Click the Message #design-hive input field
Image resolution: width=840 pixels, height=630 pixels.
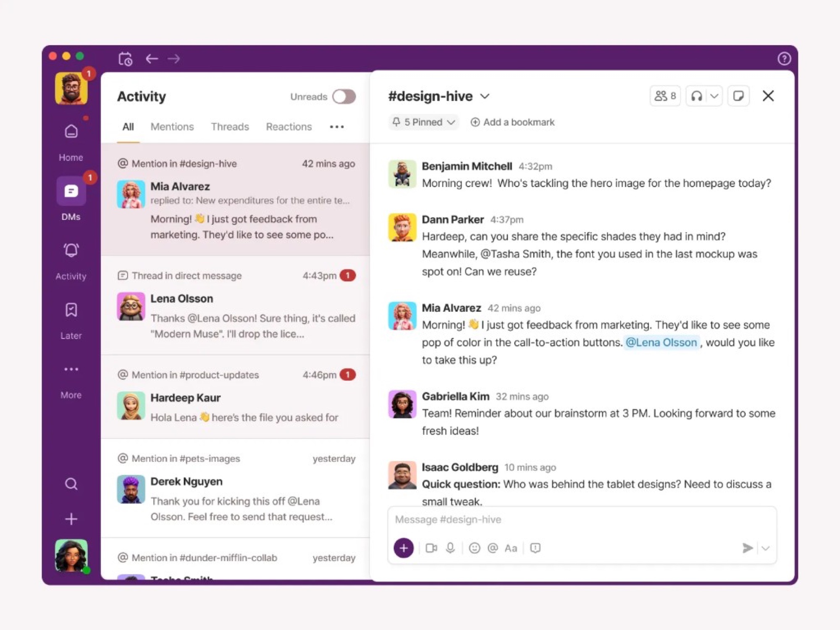click(582, 520)
